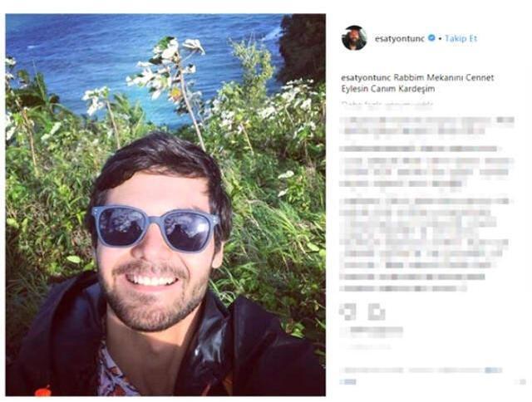Click the first blurred two-line comment
Image resolution: width=532 pixels, height=402 pixels.
(426, 125)
